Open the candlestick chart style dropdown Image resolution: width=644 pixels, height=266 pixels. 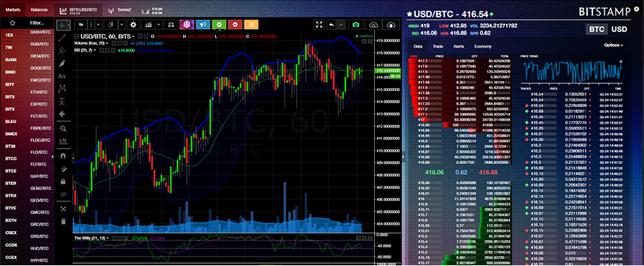pos(122,25)
